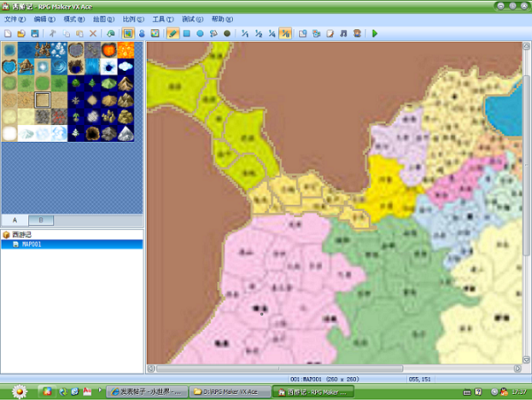Click the map's vertical scrollbar thumb
This screenshot has width=532, height=400.
526,165
